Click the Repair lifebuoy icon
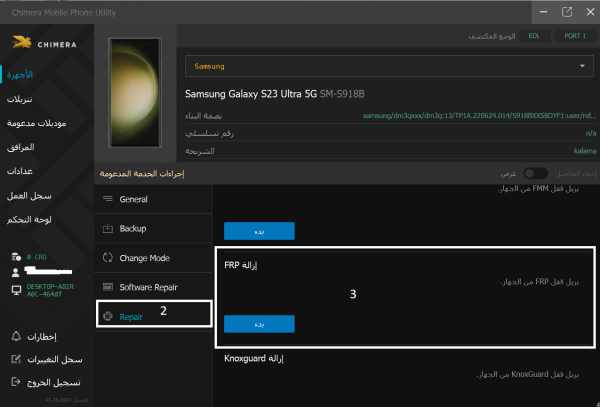The width and height of the screenshot is (600, 407). (x=108, y=317)
